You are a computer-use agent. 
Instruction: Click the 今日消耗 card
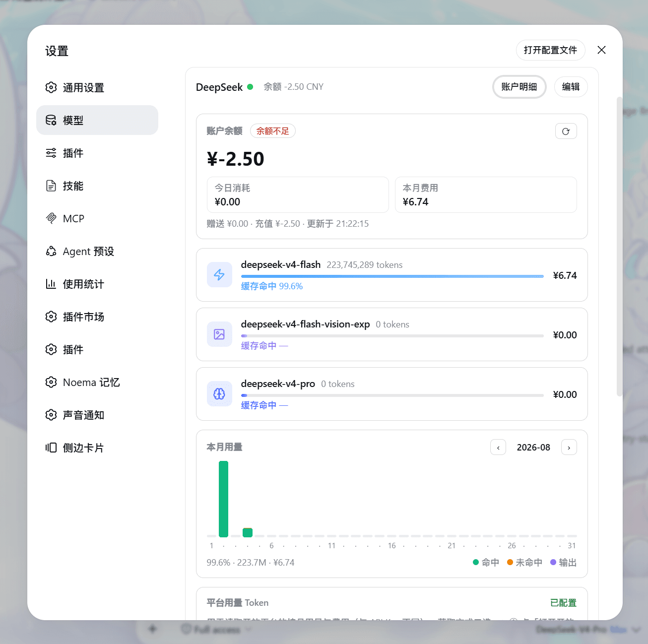point(298,194)
